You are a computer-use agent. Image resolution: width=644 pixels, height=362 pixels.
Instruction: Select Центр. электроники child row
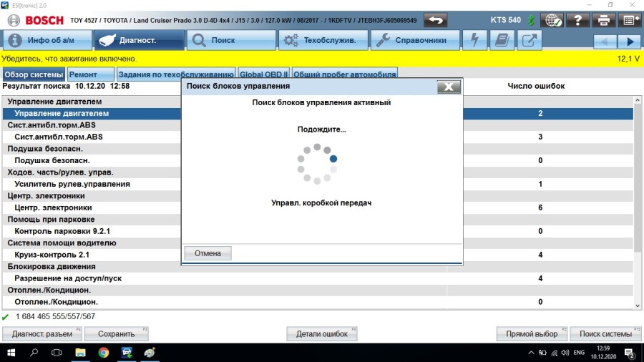(318, 207)
